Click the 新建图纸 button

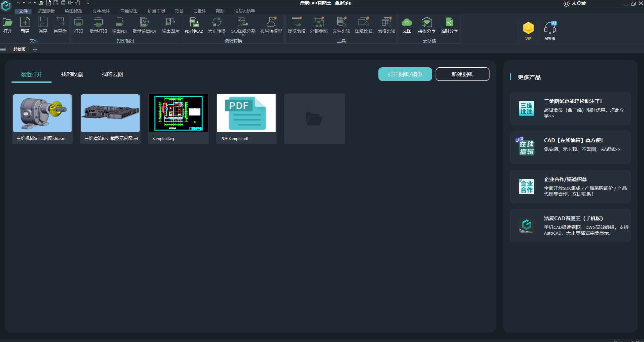pos(463,74)
